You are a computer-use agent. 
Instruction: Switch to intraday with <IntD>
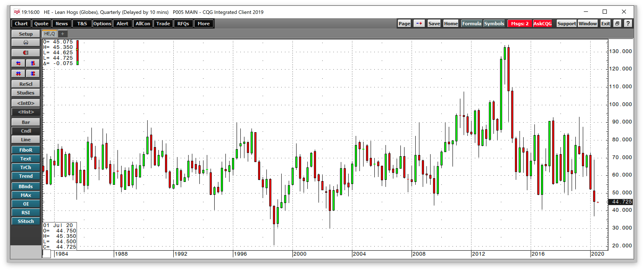pyautogui.click(x=25, y=103)
